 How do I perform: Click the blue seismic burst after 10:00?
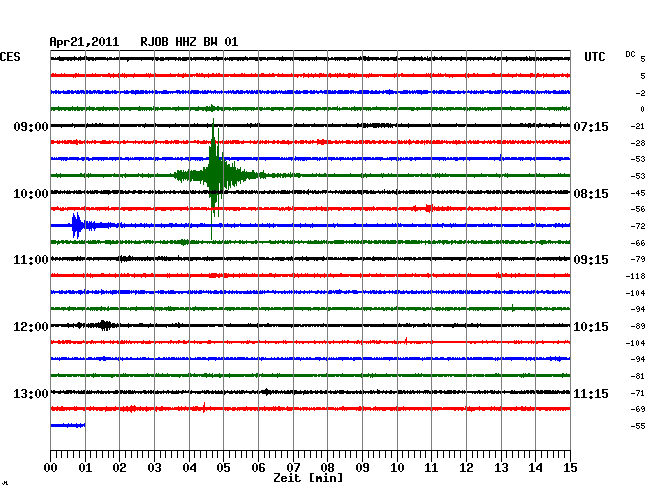(93, 225)
